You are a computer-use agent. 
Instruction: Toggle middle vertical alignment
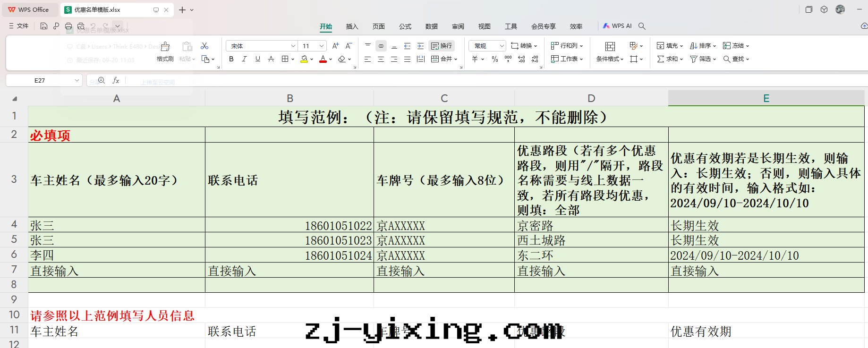tap(381, 46)
